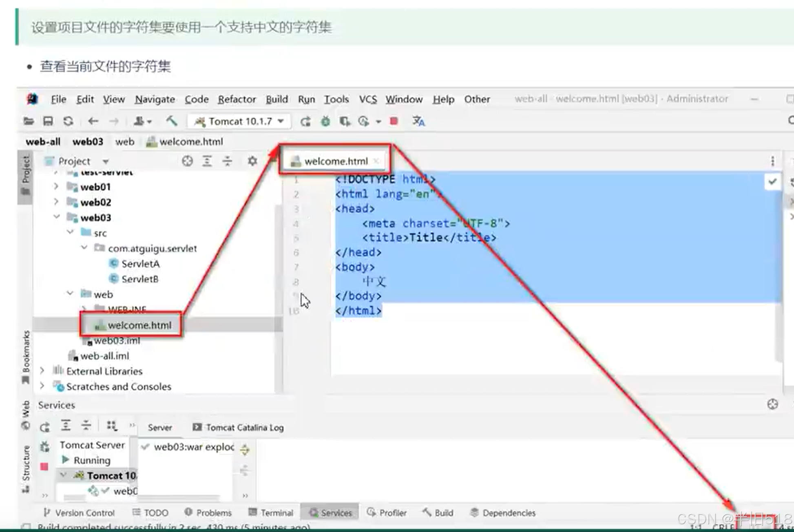Open Project panel settings gear
This screenshot has height=532, width=794.
252,161
